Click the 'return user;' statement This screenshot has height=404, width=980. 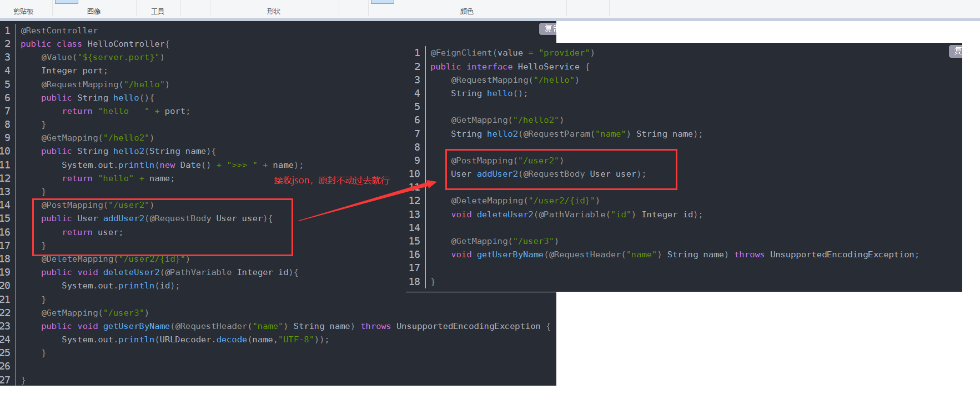93,232
